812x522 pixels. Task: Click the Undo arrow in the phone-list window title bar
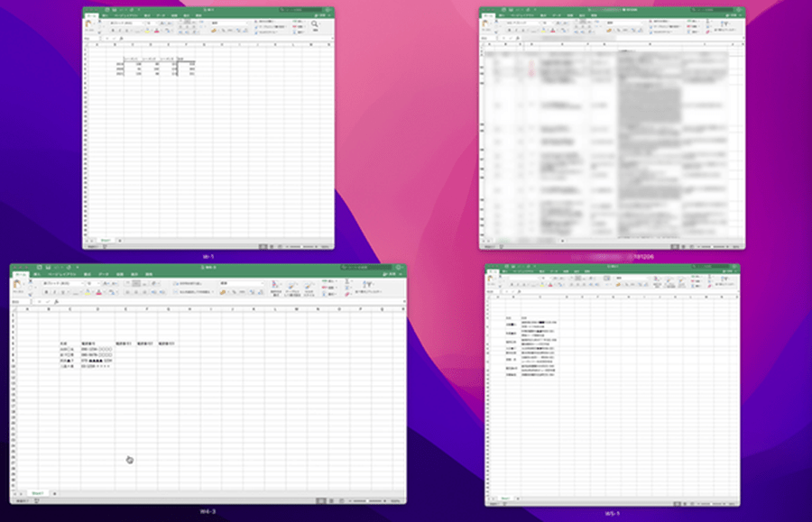56,268
